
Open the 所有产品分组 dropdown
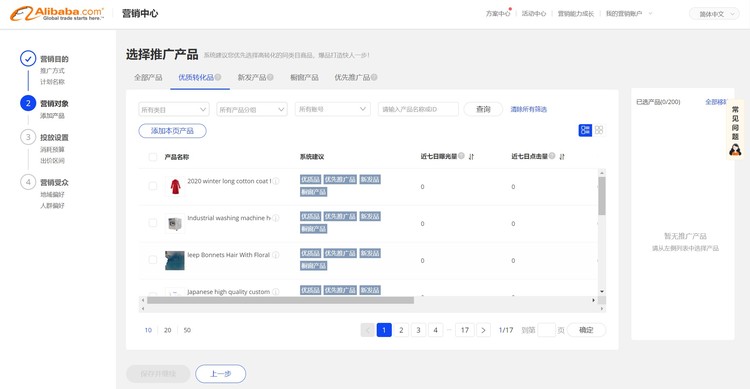[252, 110]
